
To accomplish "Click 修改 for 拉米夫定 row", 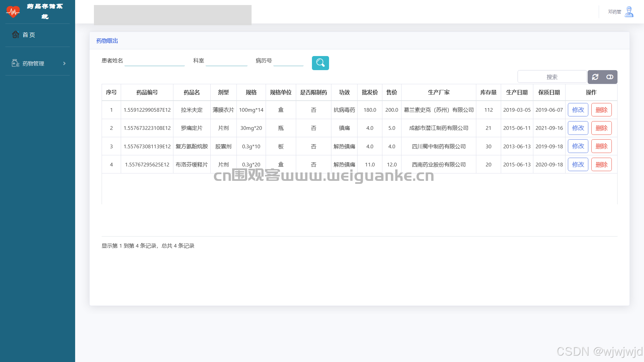I will (578, 110).
